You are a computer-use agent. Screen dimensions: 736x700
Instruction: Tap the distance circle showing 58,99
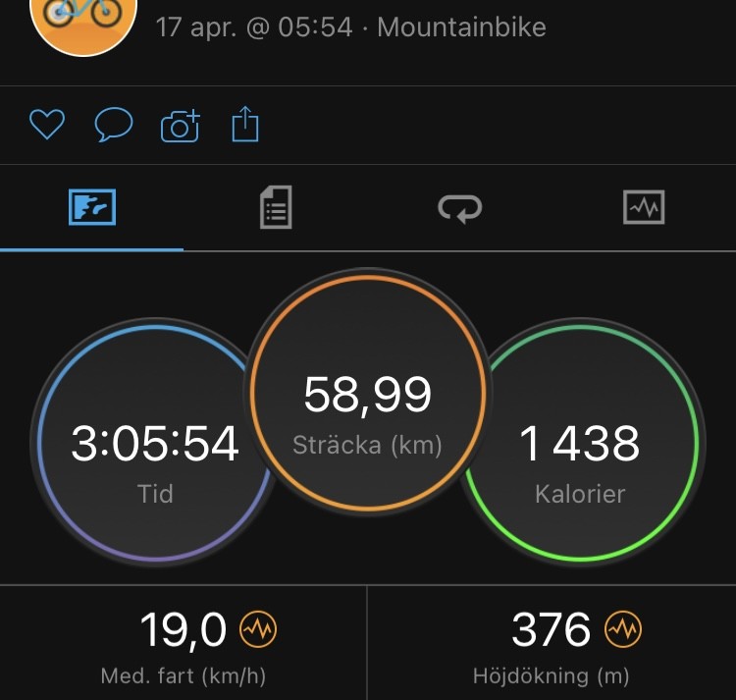[x=368, y=393]
